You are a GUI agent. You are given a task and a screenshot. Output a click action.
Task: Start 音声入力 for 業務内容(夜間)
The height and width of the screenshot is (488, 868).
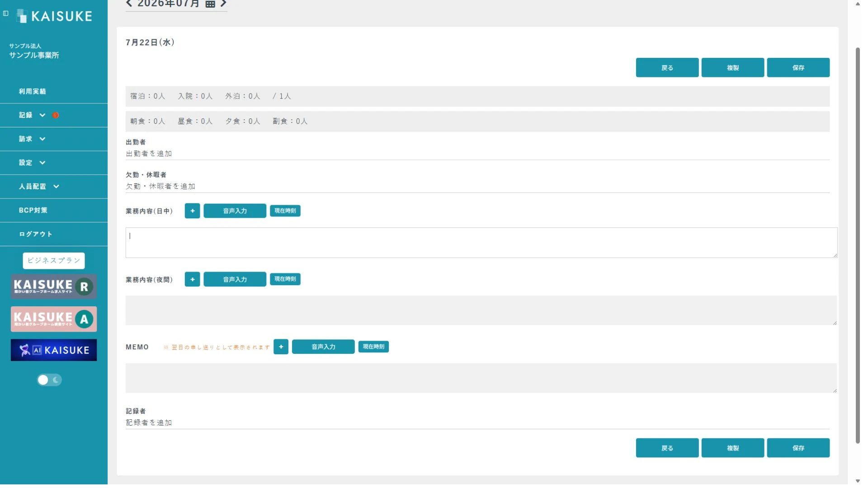point(235,279)
